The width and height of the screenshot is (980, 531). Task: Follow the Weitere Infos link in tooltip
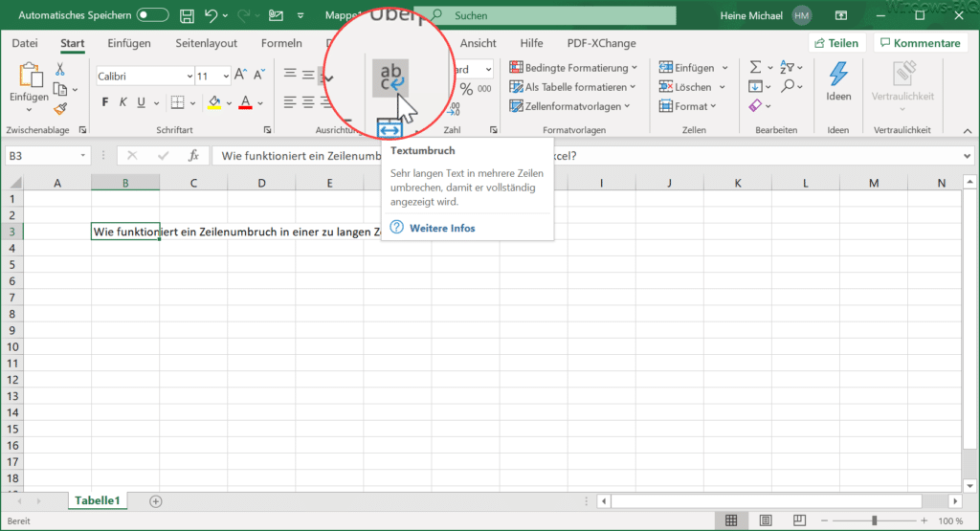point(442,228)
